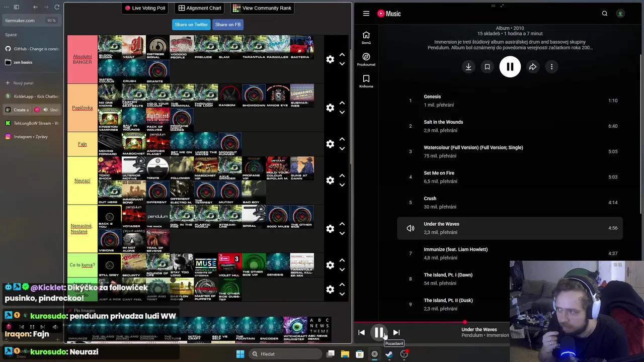Screen dimensions: 644x362
Task: Click the YouTube Music logo
Action: click(x=389, y=14)
